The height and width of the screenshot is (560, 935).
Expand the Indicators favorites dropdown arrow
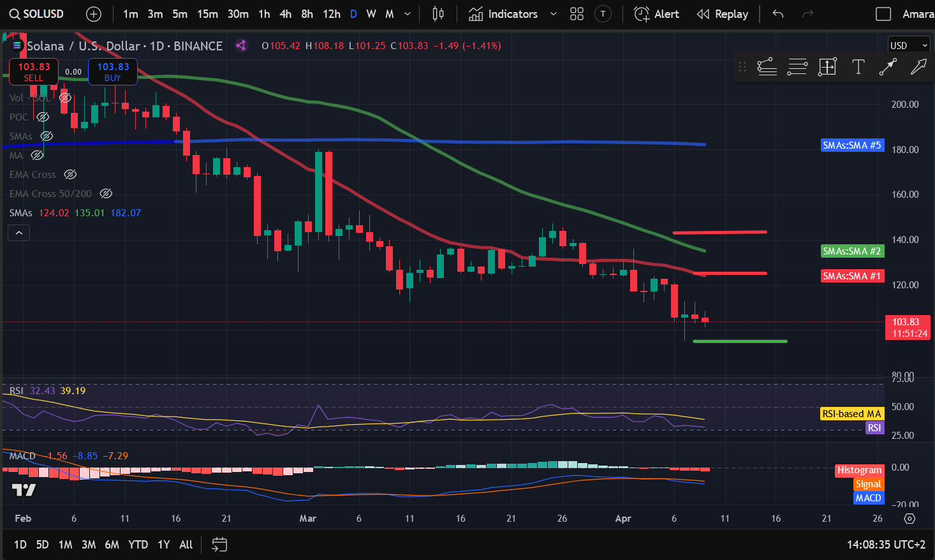(x=553, y=14)
